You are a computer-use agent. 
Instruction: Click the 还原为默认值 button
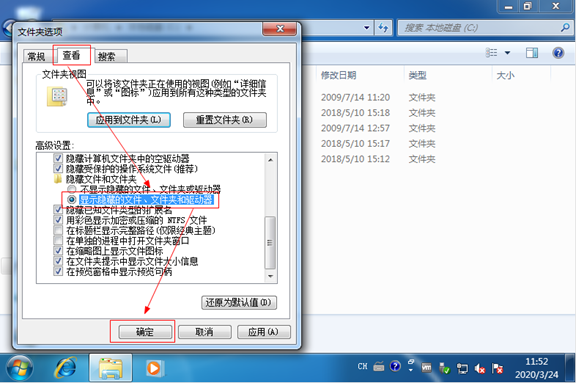(239, 303)
